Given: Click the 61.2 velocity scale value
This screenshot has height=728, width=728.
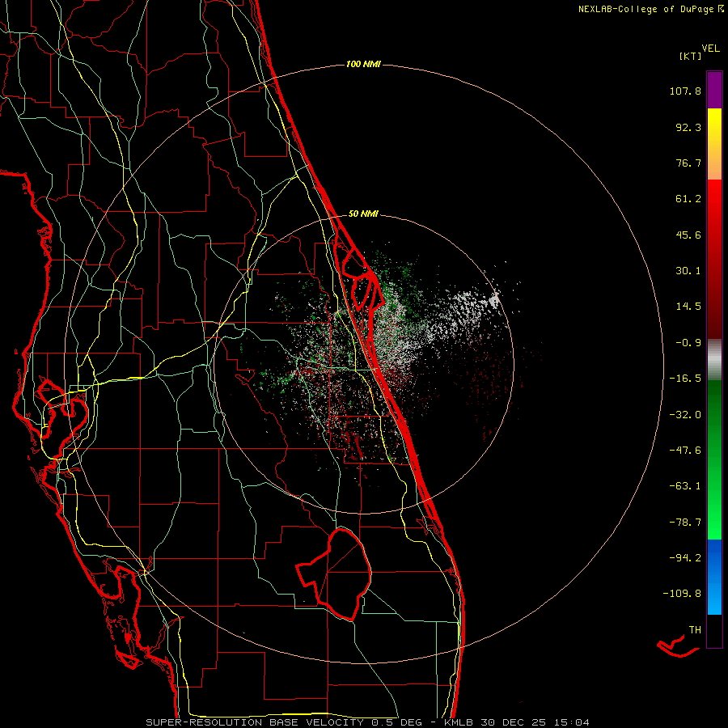Looking at the screenshot, I should click(688, 199).
